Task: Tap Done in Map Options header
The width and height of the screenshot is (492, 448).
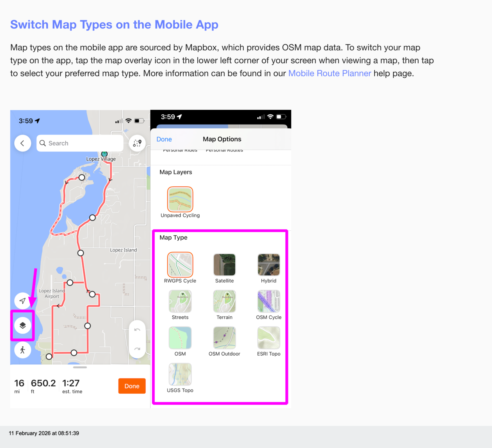Action: pos(164,139)
